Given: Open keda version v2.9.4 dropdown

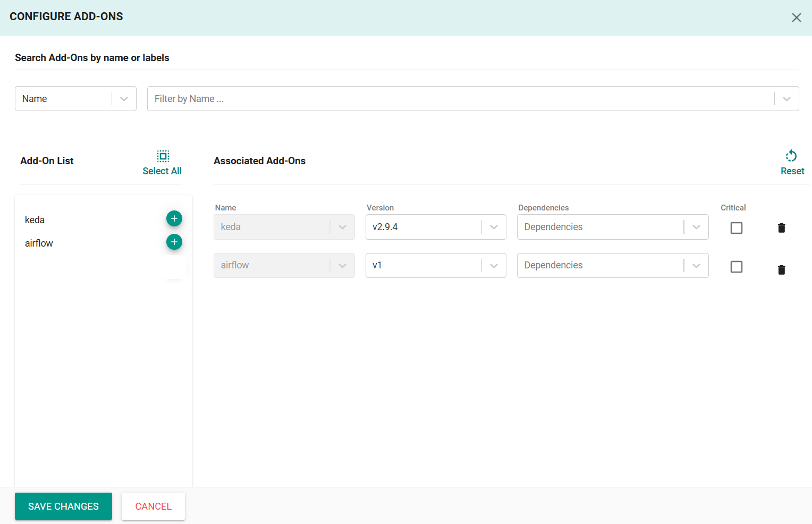Looking at the screenshot, I should pos(436,227).
